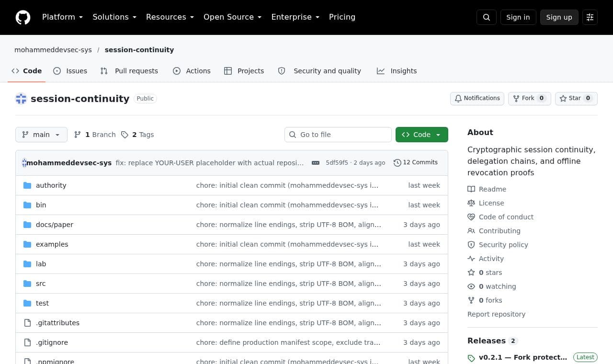Click the .gitattributes file icon

tap(27, 323)
